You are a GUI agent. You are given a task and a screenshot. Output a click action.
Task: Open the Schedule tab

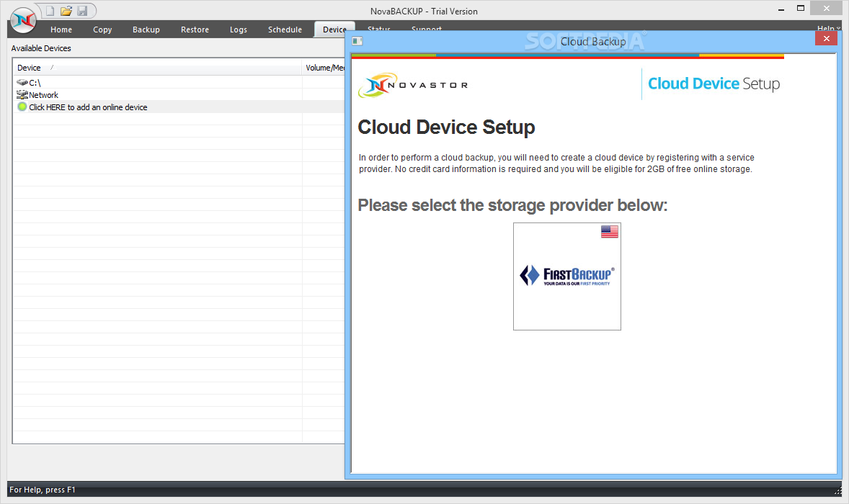coord(285,30)
